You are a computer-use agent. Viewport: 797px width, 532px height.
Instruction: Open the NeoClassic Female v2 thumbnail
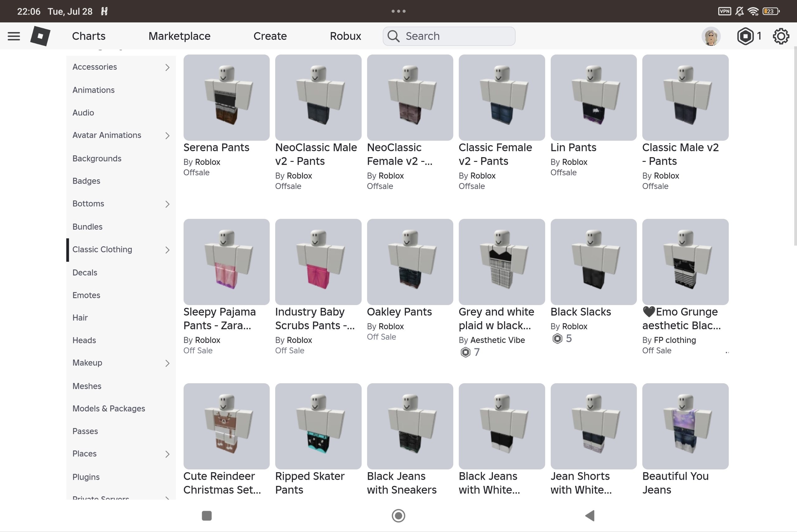[x=410, y=98]
